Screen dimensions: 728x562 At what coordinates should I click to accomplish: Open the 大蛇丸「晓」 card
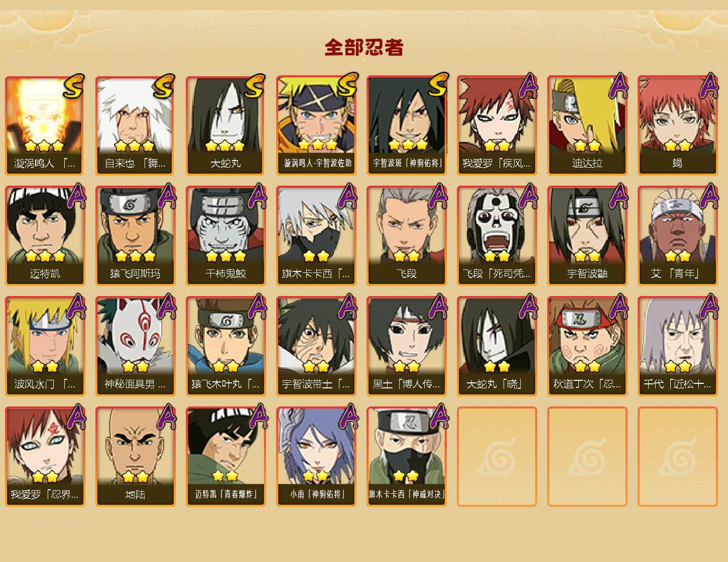[x=497, y=346]
